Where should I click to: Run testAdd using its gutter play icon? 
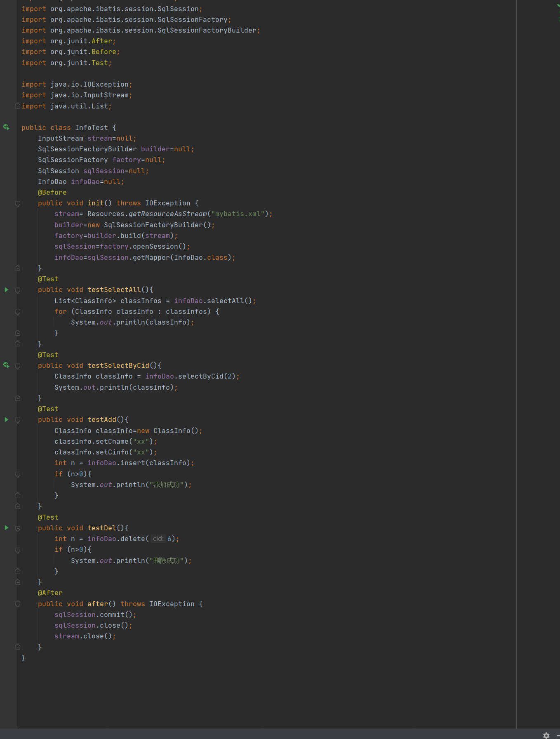click(x=6, y=419)
